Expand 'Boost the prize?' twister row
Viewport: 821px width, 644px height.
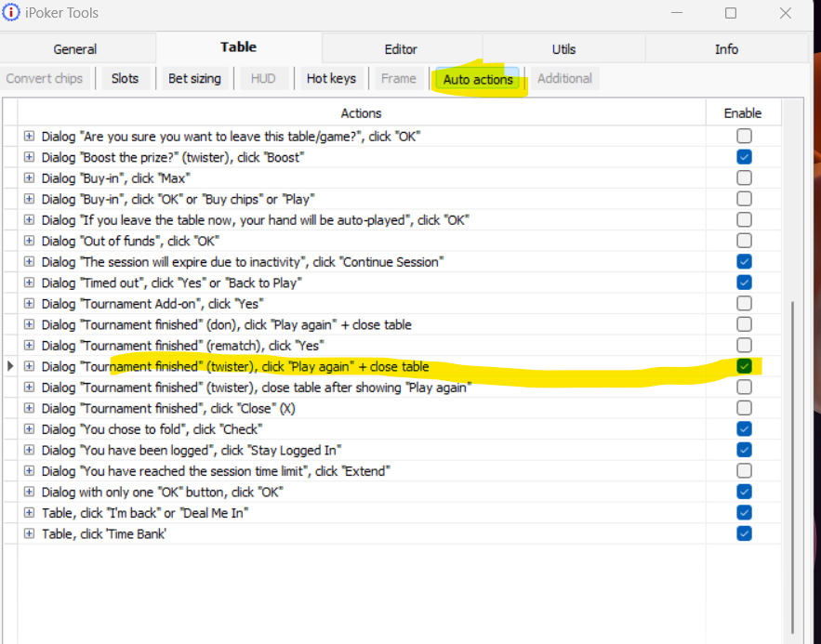point(30,157)
